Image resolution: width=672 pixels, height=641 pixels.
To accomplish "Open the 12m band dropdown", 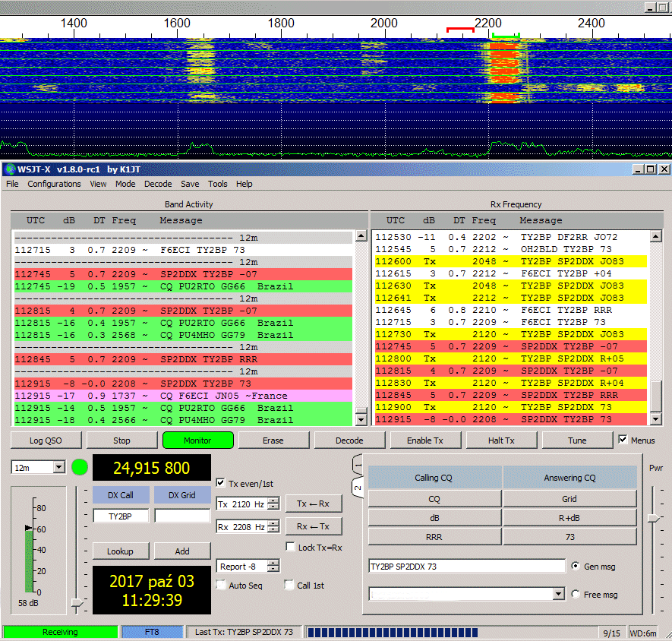I will click(x=58, y=468).
